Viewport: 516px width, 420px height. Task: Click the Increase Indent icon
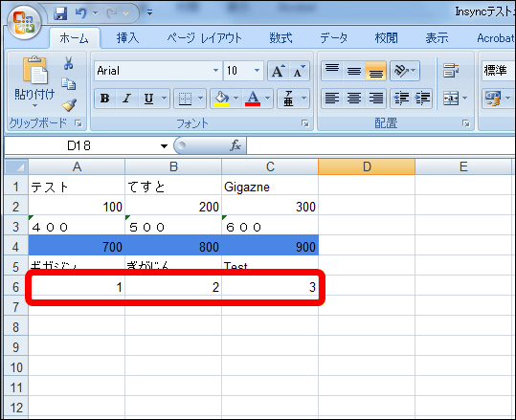tap(422, 98)
